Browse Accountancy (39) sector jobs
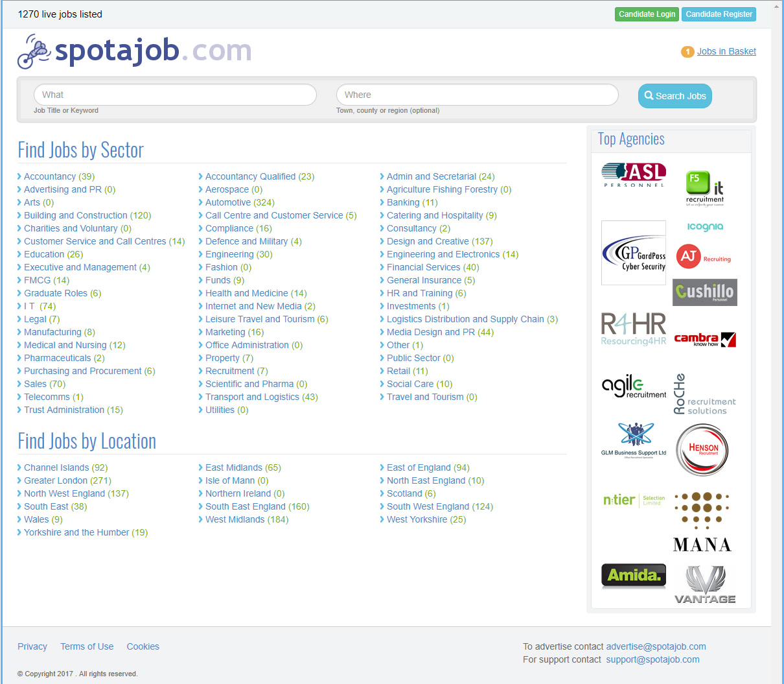Image resolution: width=784 pixels, height=684 pixels. (x=59, y=176)
